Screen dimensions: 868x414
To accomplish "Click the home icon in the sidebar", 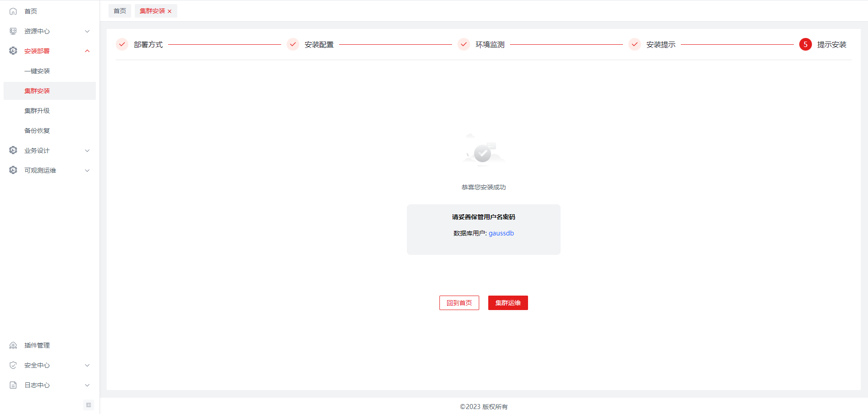I will tap(13, 11).
